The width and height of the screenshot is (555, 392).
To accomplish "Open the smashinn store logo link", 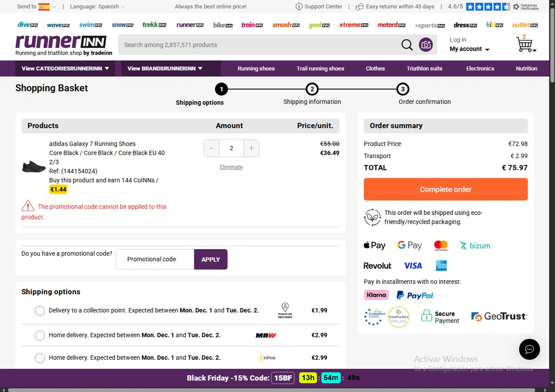I will tap(286, 25).
